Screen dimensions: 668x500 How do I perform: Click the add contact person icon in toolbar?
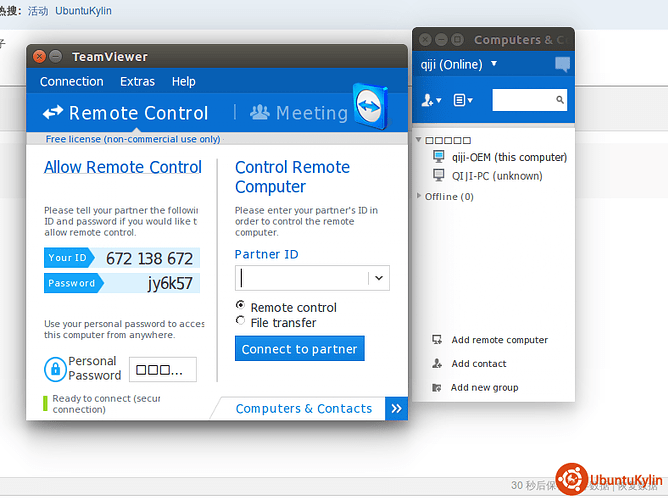tap(431, 100)
